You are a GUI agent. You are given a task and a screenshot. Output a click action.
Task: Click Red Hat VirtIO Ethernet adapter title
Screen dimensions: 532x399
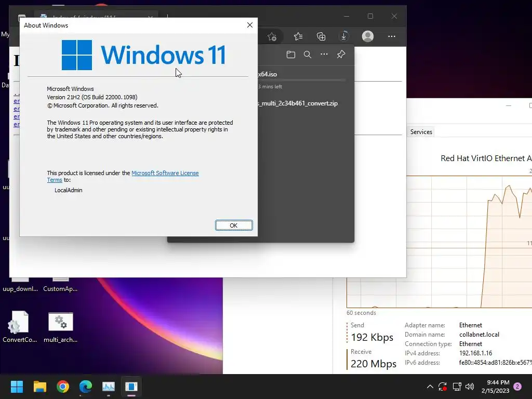(x=486, y=158)
